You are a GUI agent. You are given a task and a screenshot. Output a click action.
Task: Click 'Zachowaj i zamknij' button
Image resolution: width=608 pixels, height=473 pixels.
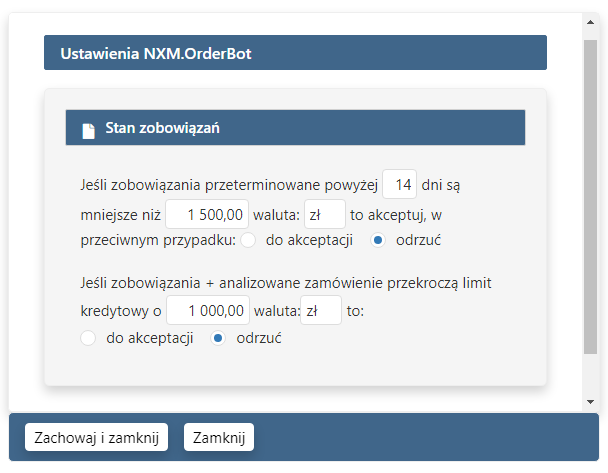pos(96,438)
